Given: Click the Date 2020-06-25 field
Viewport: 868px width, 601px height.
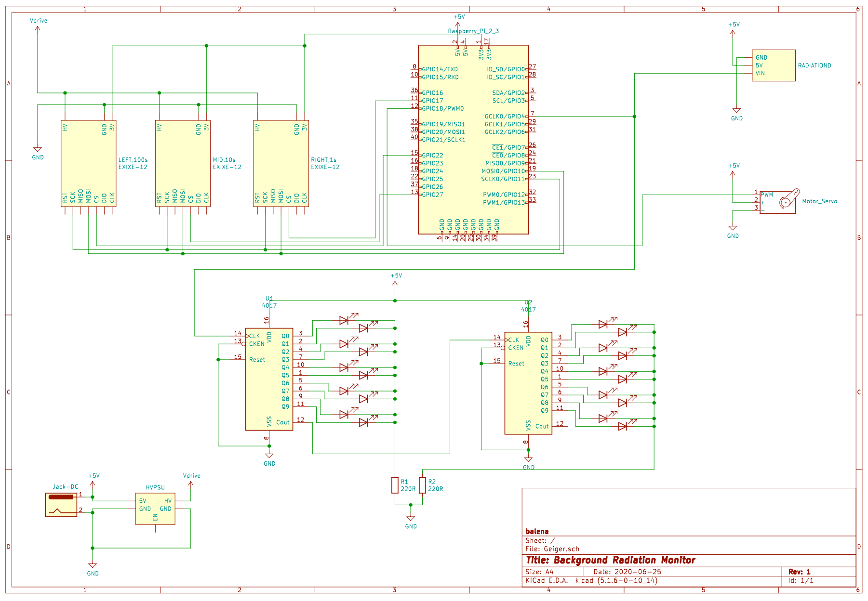Looking at the screenshot, I should click(x=627, y=572).
